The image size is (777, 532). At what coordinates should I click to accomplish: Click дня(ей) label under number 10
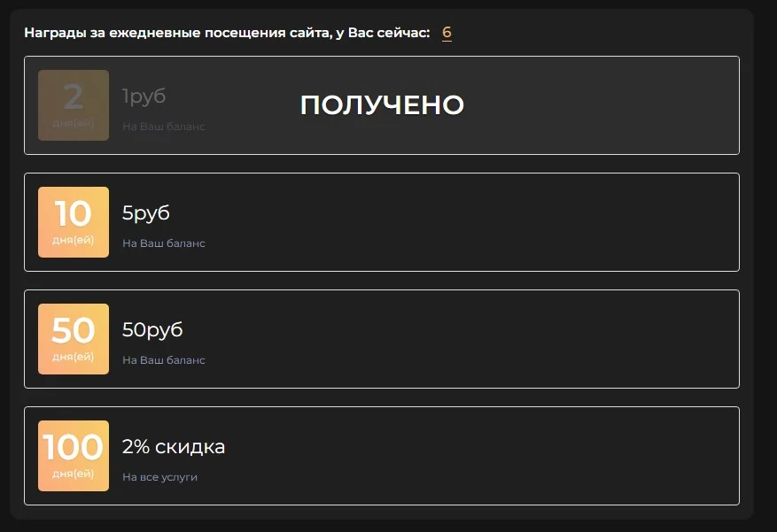pos(74,240)
